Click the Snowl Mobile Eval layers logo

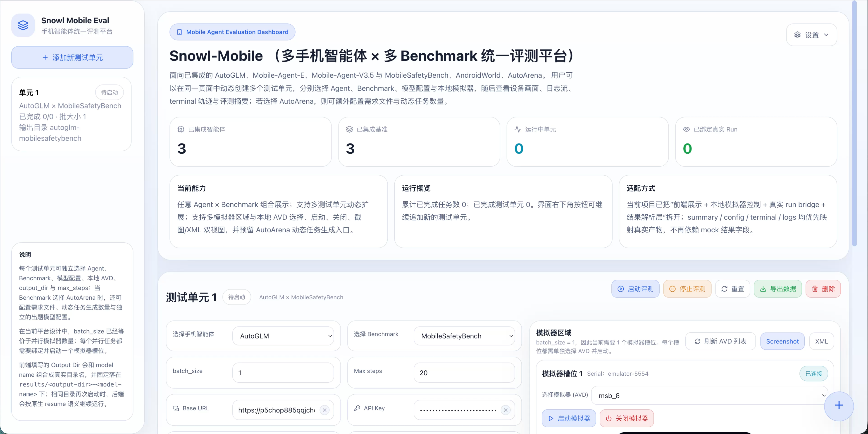pyautogui.click(x=23, y=25)
